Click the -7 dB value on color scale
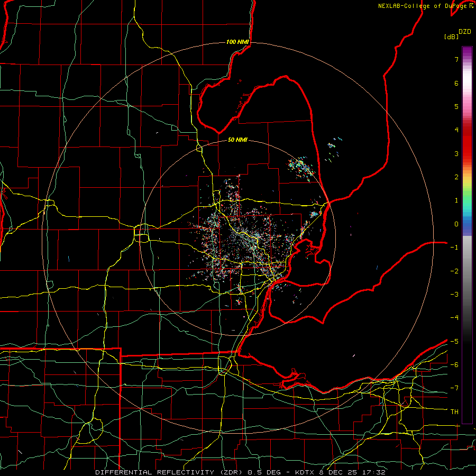 pyautogui.click(x=454, y=388)
